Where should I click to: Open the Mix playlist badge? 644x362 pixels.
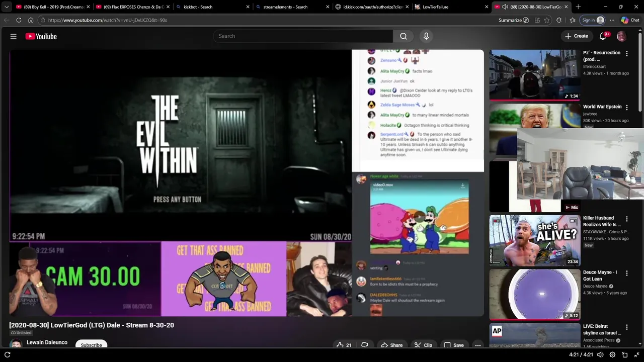click(572, 207)
